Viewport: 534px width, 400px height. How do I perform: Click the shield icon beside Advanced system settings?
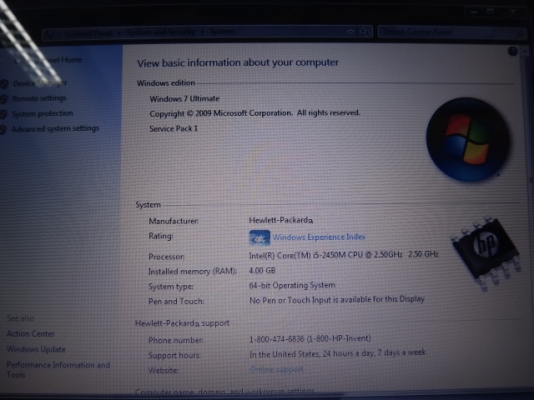coord(3,129)
